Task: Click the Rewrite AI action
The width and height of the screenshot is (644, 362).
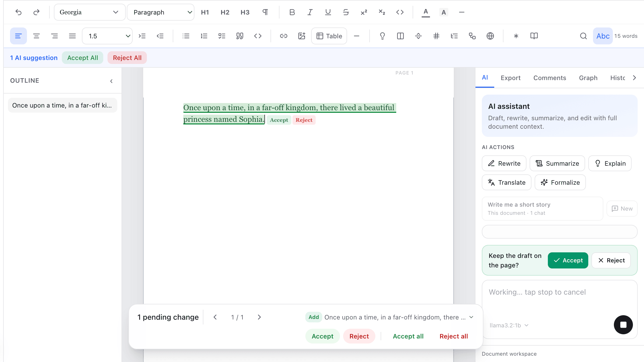Action: point(504,163)
